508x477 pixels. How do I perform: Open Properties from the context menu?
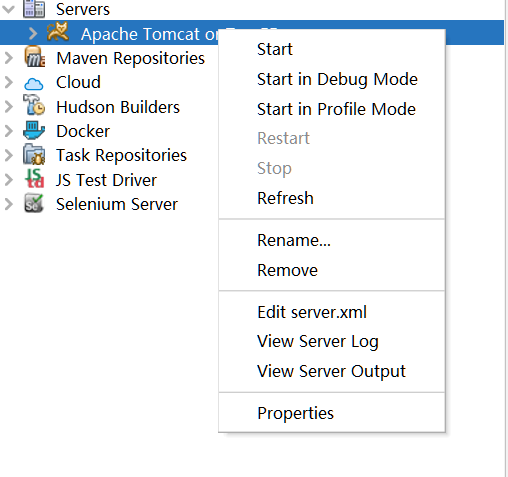(x=332, y=413)
